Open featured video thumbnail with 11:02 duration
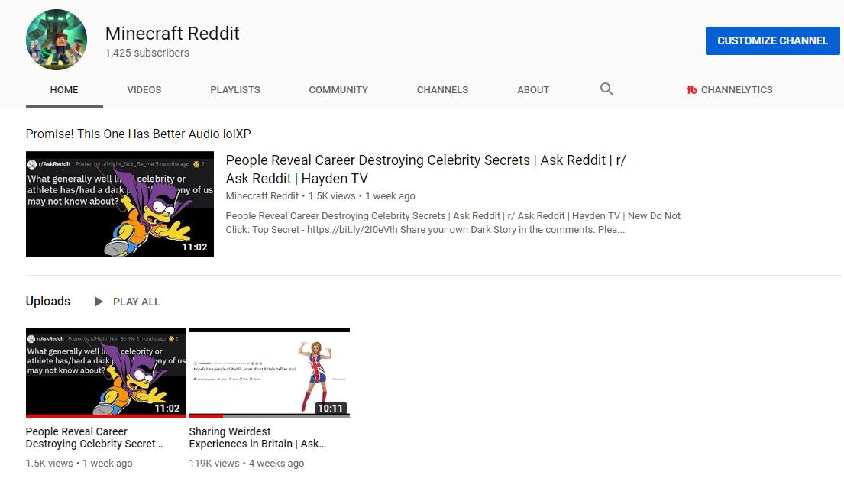 pos(120,204)
